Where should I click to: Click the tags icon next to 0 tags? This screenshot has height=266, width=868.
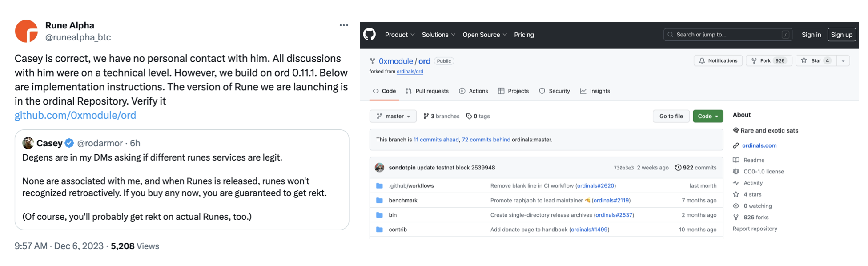[x=469, y=116]
